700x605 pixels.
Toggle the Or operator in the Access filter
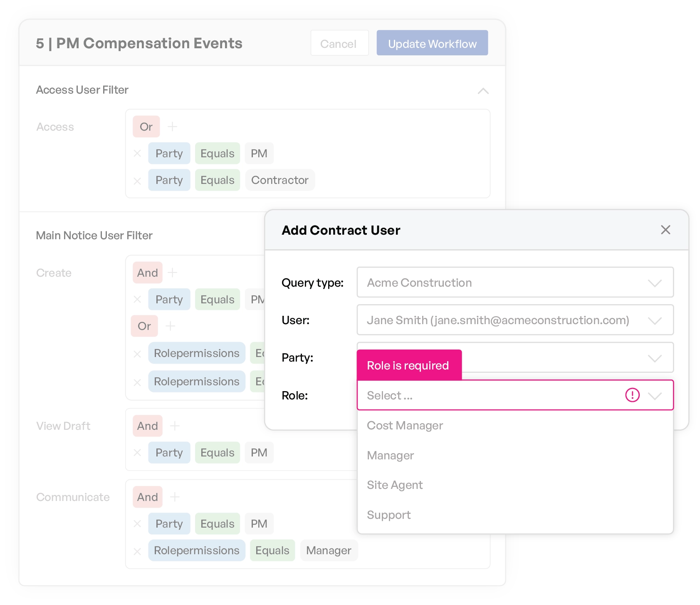(x=146, y=126)
